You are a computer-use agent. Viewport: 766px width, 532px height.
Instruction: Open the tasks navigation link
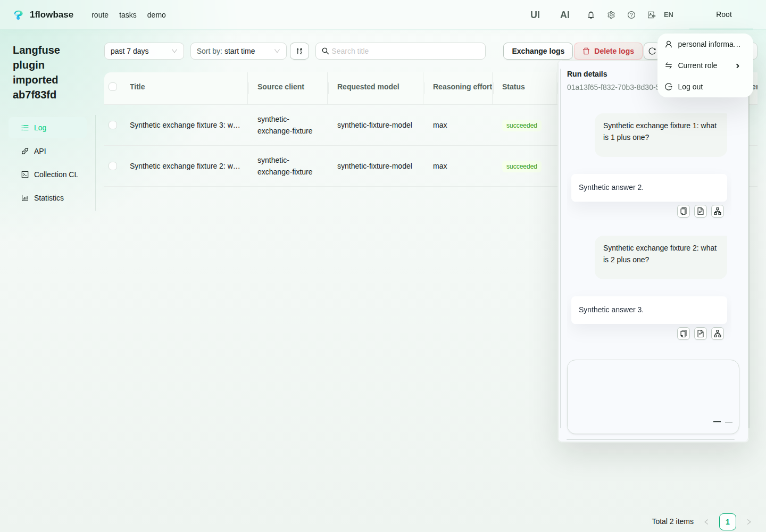tap(128, 15)
